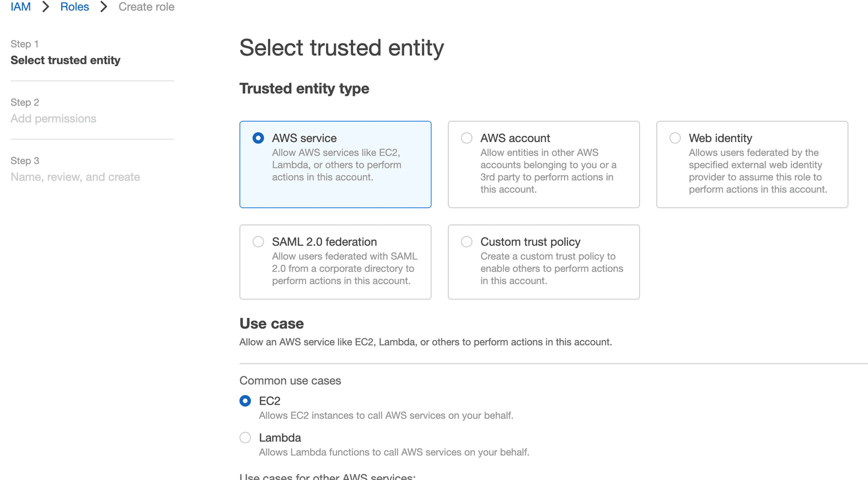Select the Custom trust policy option
The width and height of the screenshot is (868, 480).
tap(466, 241)
